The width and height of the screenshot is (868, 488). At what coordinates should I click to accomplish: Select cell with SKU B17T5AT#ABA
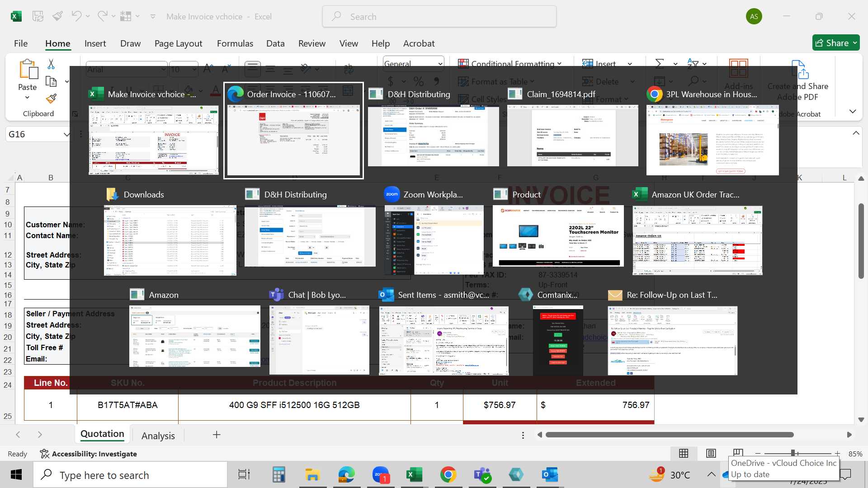[x=127, y=405]
